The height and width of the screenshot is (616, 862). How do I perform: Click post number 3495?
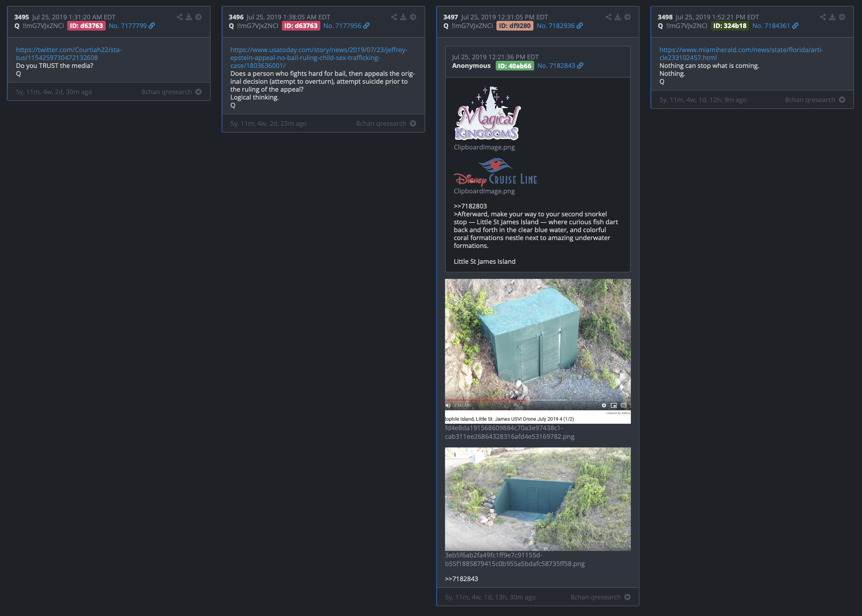[22, 17]
